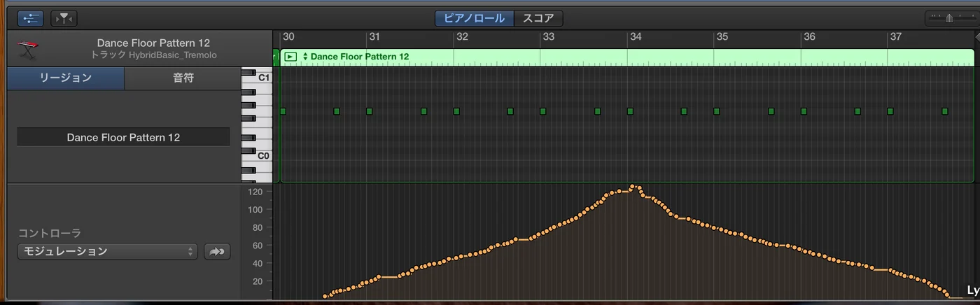Click bar 34 on the ruler
980x305 pixels.
click(635, 36)
